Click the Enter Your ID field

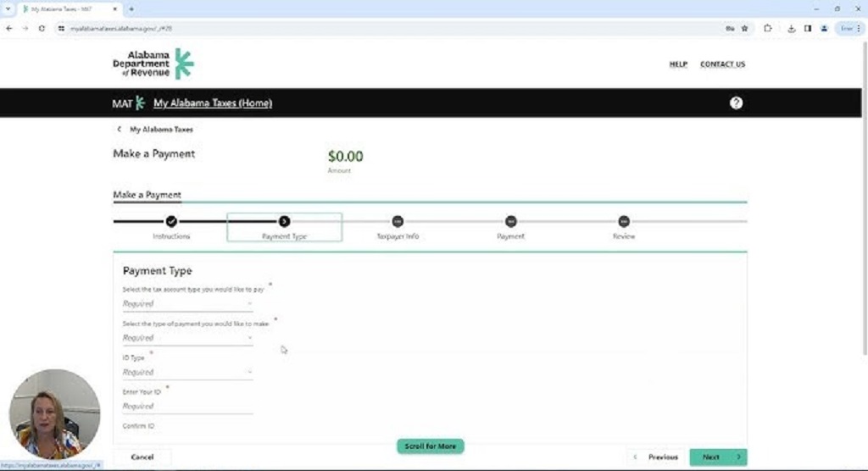187,407
